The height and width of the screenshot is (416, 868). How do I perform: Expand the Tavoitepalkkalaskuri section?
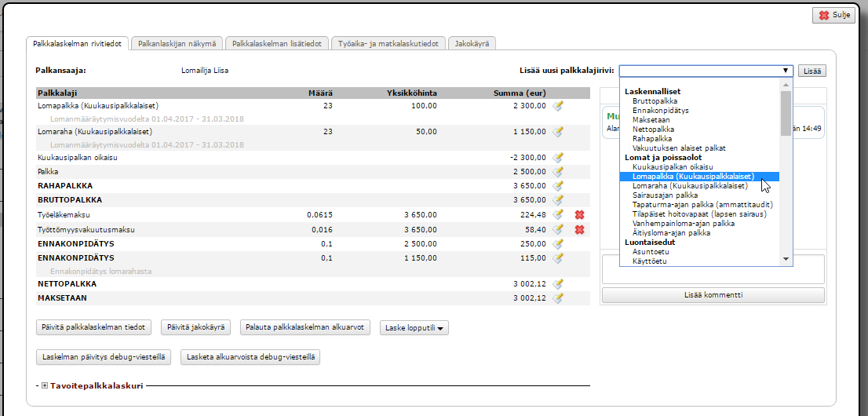[x=45, y=385]
